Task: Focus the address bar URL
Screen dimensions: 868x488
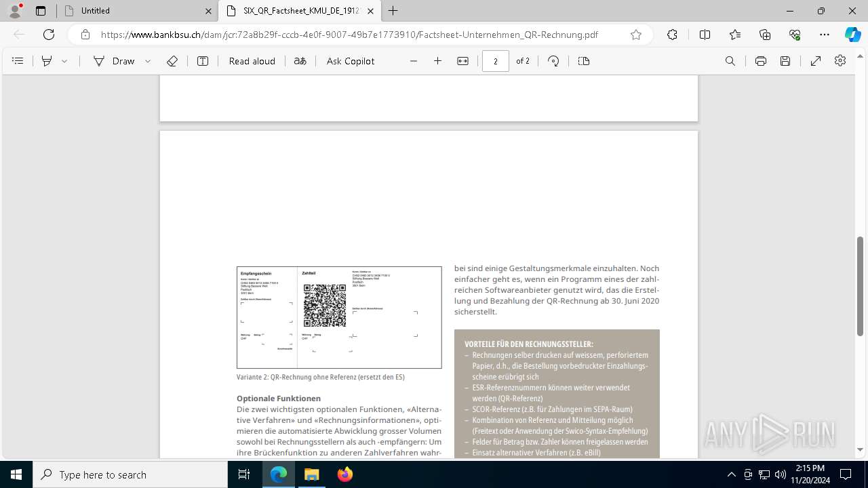Action: pyautogui.click(x=349, y=35)
